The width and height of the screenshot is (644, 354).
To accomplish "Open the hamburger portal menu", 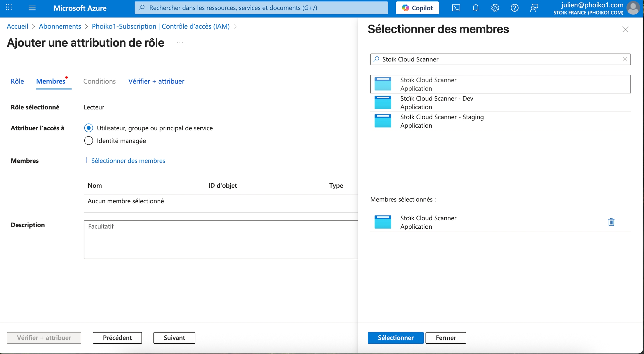I will click(32, 8).
